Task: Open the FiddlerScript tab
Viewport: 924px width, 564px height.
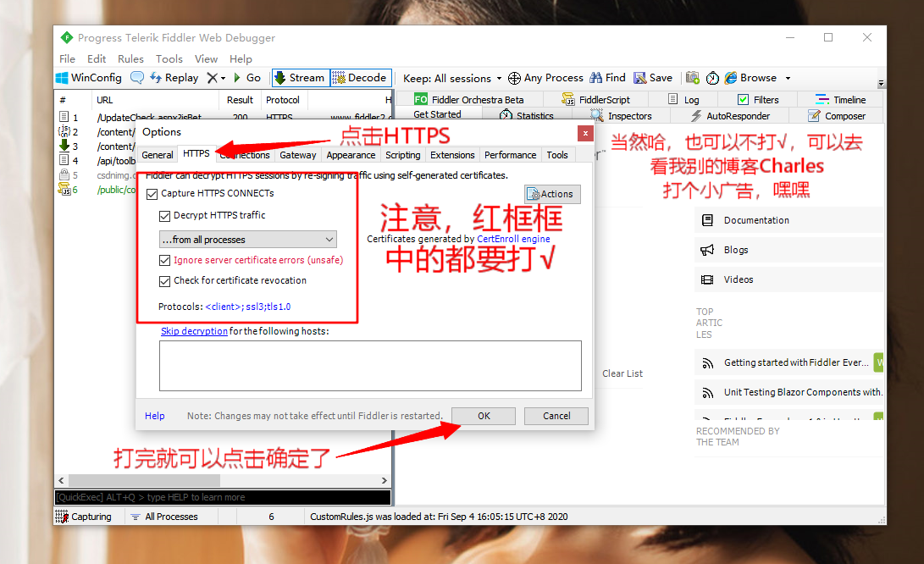Action: point(595,100)
